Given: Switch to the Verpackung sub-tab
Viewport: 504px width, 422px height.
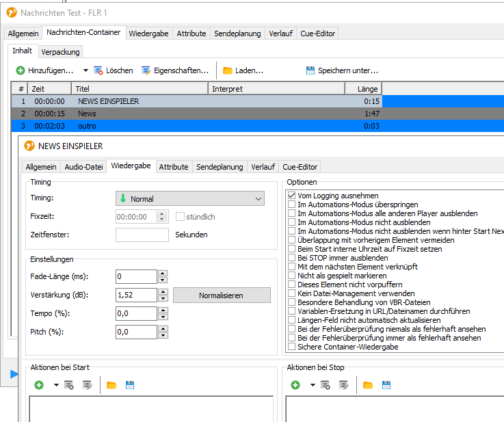Looking at the screenshot, I should tap(60, 52).
